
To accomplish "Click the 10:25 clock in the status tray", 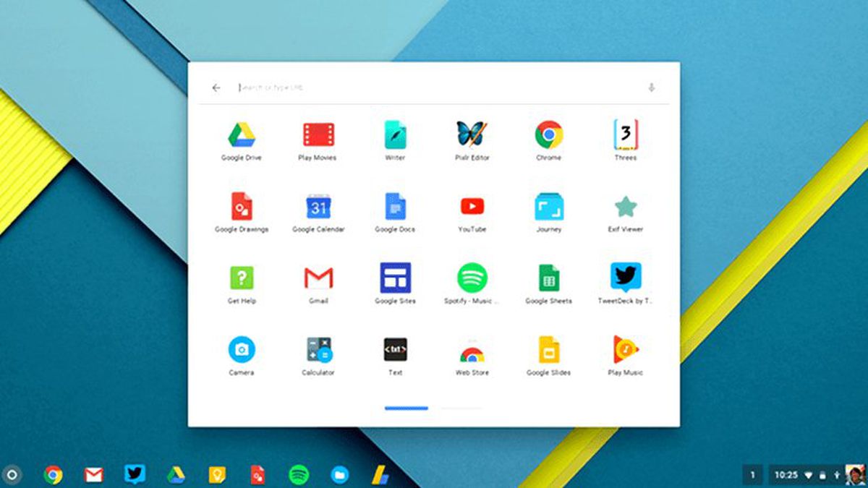I will (786, 475).
